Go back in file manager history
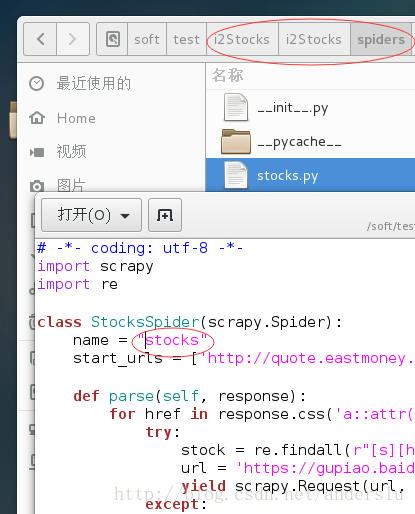Viewport: 415px width, 514px height. click(x=40, y=39)
